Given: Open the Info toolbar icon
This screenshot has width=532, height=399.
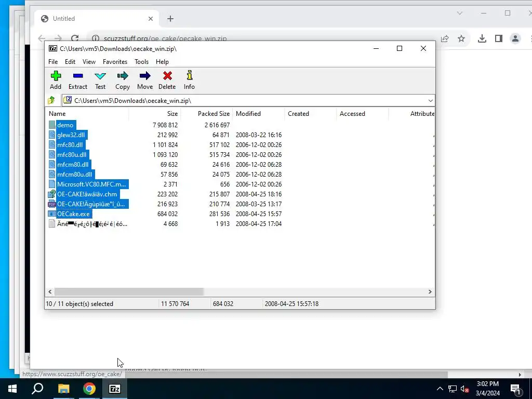Looking at the screenshot, I should click(189, 75).
